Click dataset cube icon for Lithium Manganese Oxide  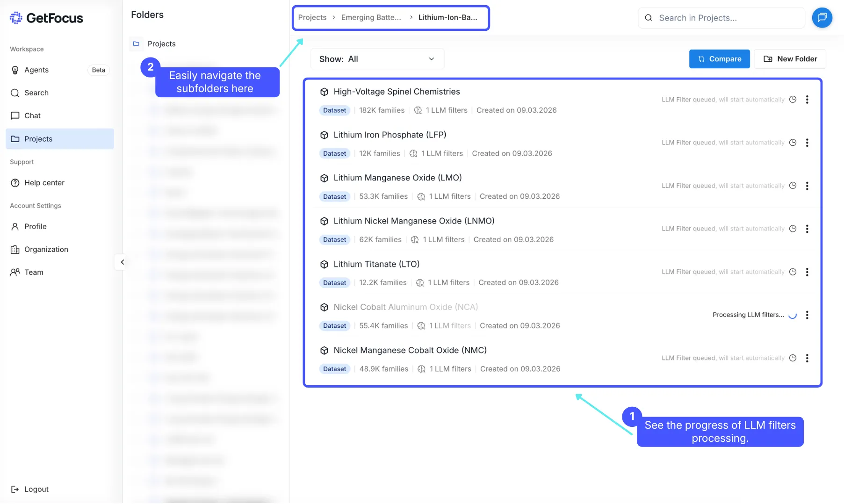[324, 178]
